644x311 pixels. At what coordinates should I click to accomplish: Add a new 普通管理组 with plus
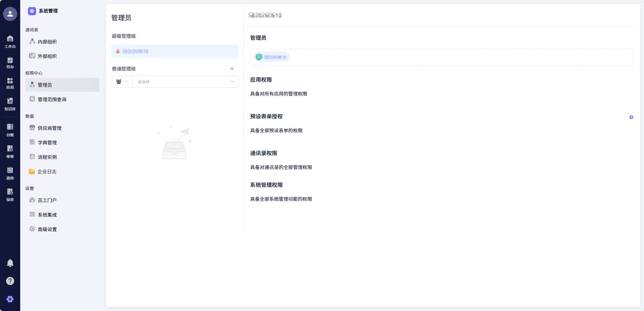coord(232,69)
